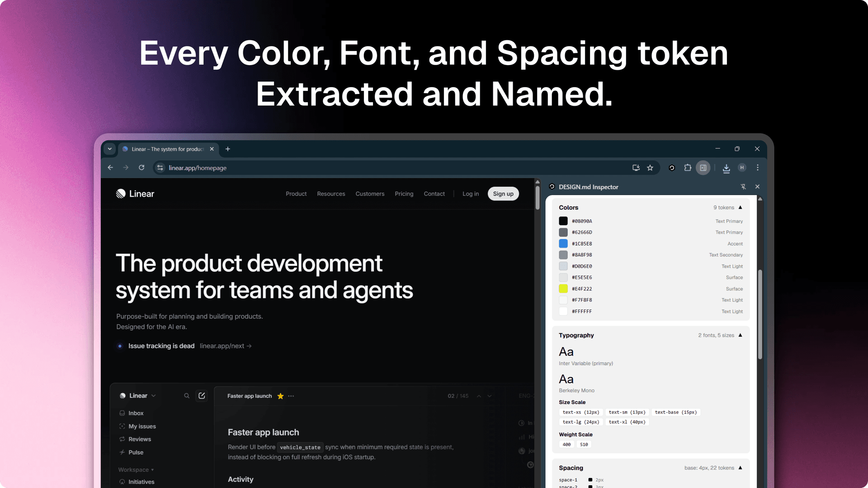This screenshot has width=868, height=488.
Task: Bookmark this page with the star icon
Action: pyautogui.click(x=650, y=168)
